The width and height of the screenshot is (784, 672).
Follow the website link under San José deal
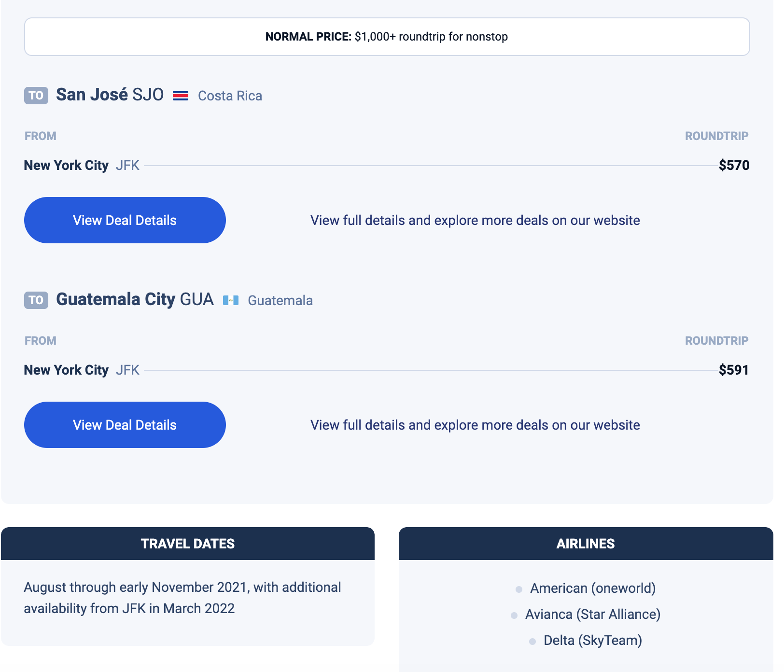475,220
